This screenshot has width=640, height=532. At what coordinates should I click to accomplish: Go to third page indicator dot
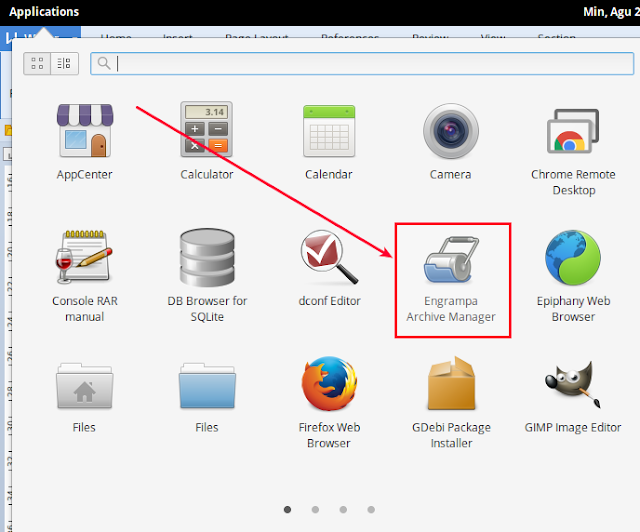[x=343, y=509]
